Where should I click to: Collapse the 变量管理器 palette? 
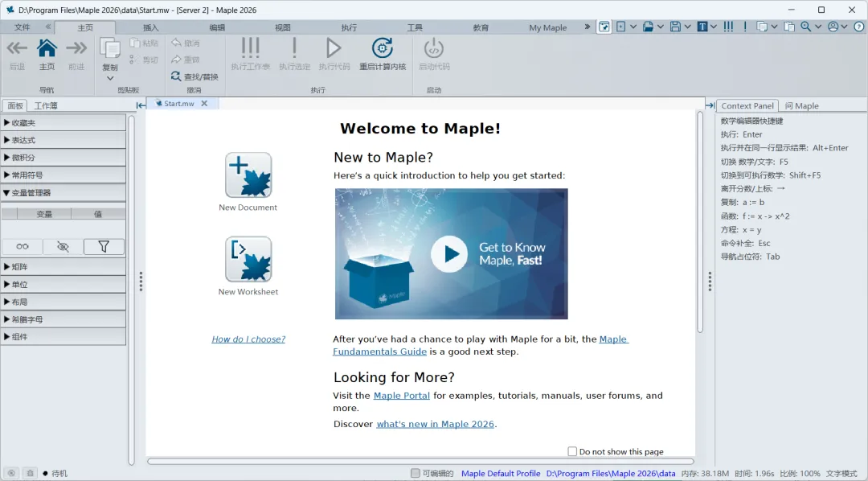pyautogui.click(x=63, y=193)
